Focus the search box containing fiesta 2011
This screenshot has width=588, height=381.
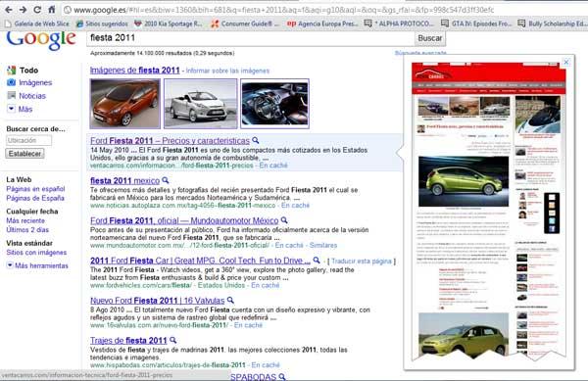click(251, 38)
